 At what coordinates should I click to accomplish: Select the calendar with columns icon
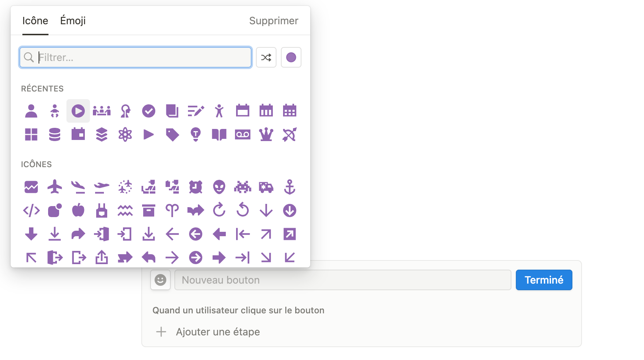266,111
